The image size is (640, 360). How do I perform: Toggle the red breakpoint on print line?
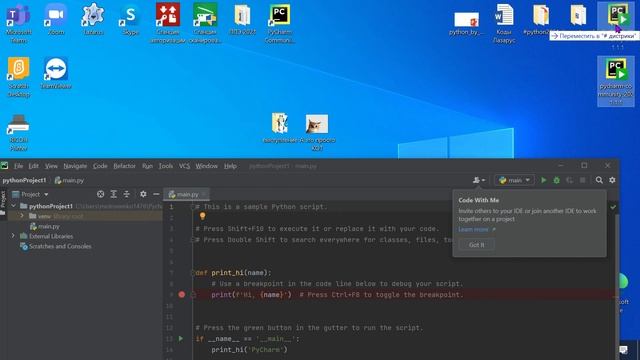182,294
